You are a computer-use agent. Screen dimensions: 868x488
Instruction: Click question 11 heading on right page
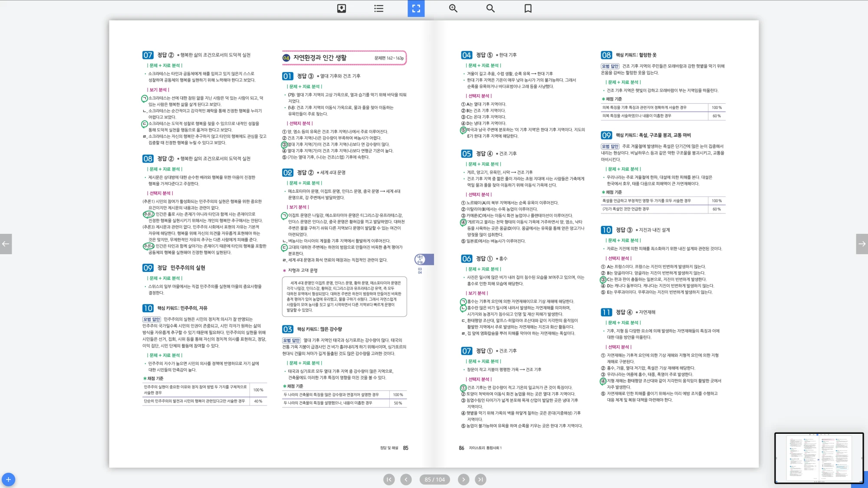point(606,312)
